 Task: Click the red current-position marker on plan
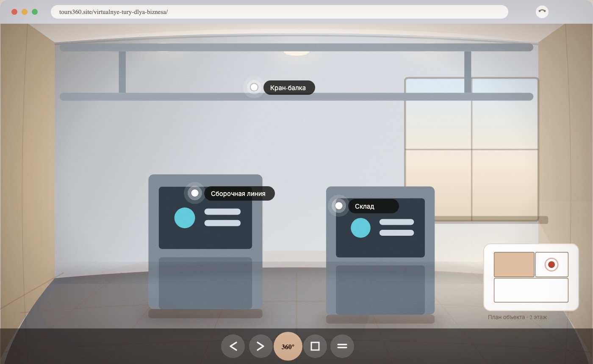click(x=551, y=265)
